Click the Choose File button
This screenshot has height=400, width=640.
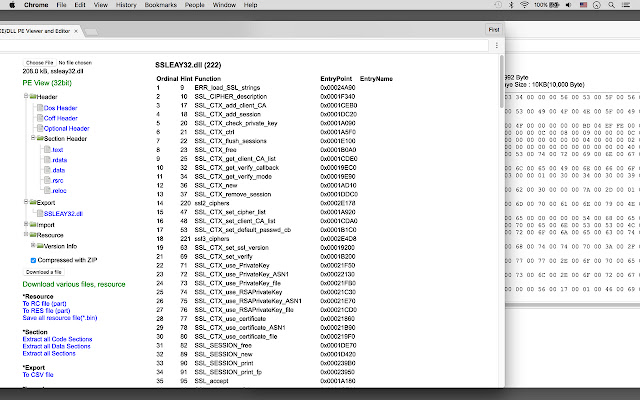(40, 63)
